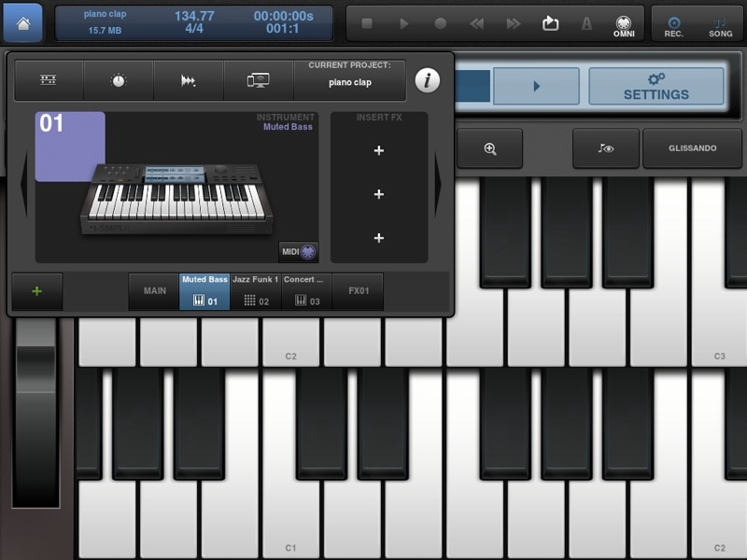The width and height of the screenshot is (747, 560).
Task: Open the current project piano clap
Action: click(349, 80)
